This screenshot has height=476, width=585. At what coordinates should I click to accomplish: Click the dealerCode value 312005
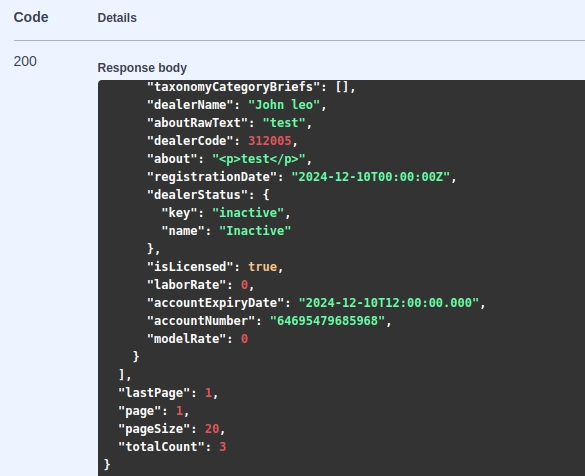pos(270,141)
